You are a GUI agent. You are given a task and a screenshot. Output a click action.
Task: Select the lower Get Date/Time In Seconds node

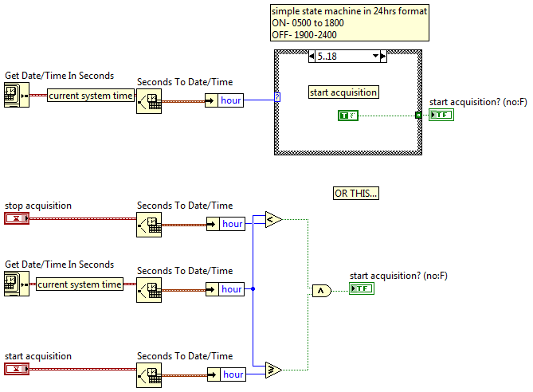pos(17,284)
